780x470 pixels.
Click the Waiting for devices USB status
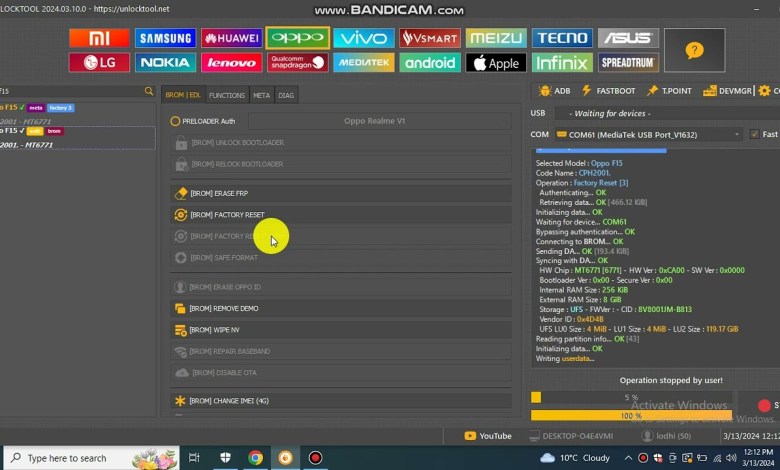pos(667,113)
